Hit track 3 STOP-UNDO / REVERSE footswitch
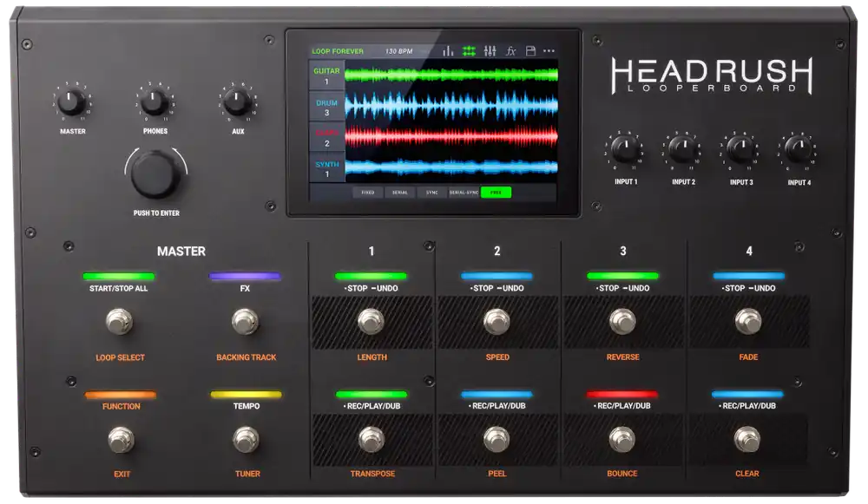Screen dimensions: 868x504 point(622,322)
